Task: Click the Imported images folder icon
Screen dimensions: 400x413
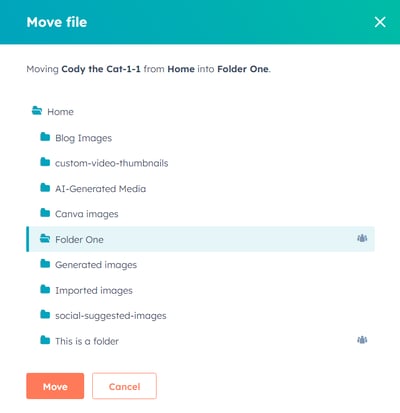Action: [45, 289]
